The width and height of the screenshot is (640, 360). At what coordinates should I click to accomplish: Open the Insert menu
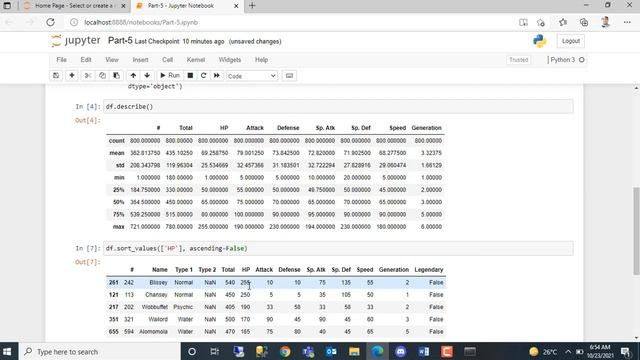tap(140, 60)
